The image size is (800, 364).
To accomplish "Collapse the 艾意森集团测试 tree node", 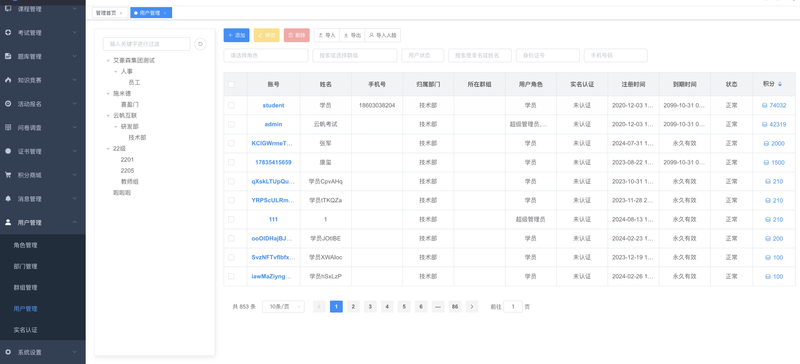I will [x=108, y=60].
